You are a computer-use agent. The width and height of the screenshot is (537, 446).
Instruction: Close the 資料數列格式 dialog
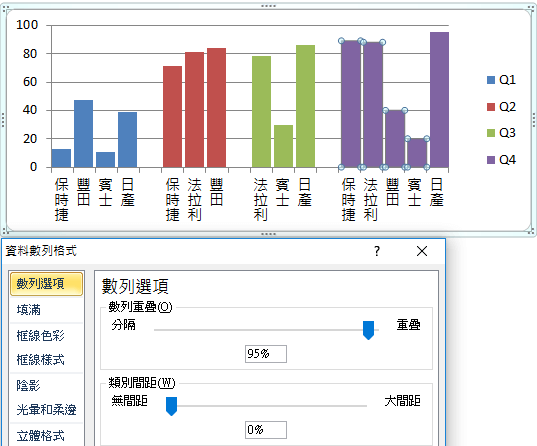[x=422, y=251]
